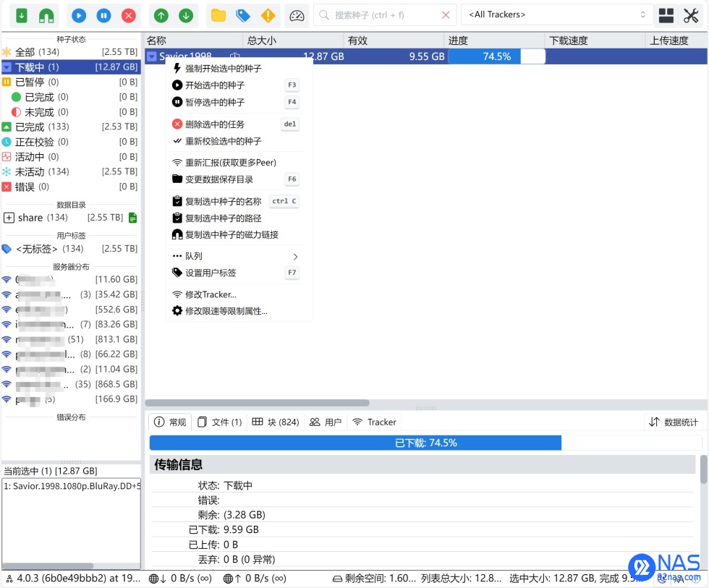
Task: Clear the search box with red X
Action: 446,15
